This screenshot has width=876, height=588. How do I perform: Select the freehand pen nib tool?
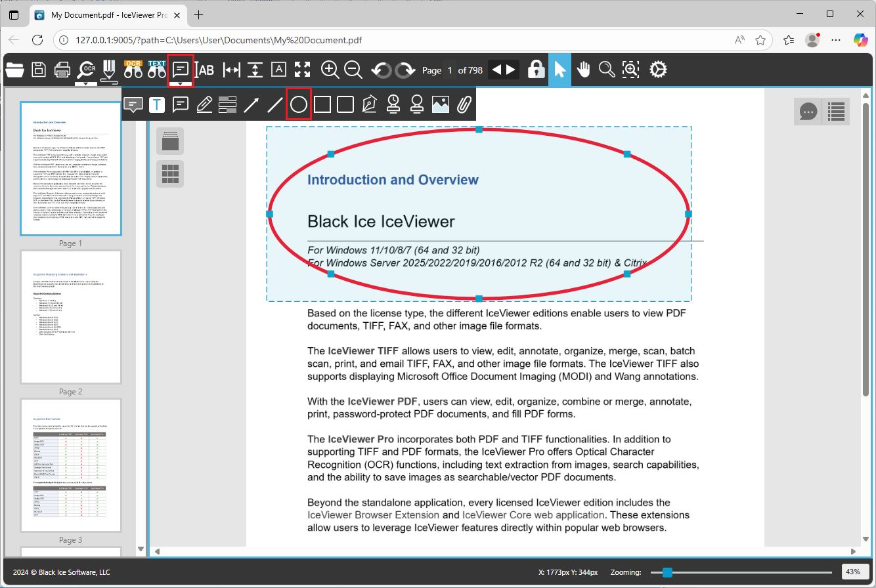(x=370, y=105)
